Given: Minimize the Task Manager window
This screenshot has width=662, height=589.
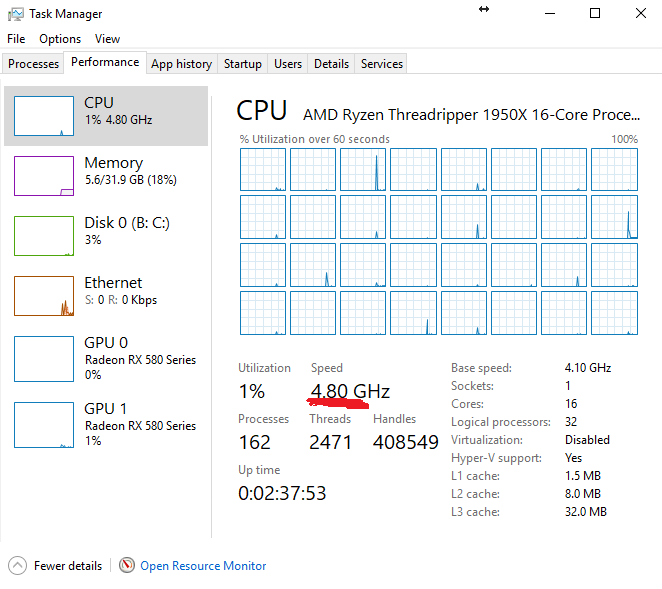Looking at the screenshot, I should [x=550, y=13].
